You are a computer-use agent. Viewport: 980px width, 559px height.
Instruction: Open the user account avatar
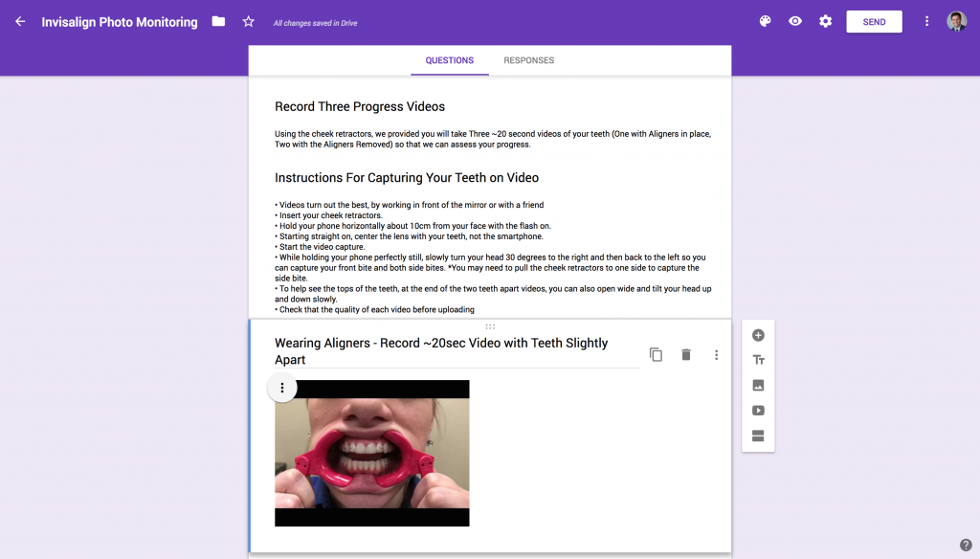coord(956,21)
